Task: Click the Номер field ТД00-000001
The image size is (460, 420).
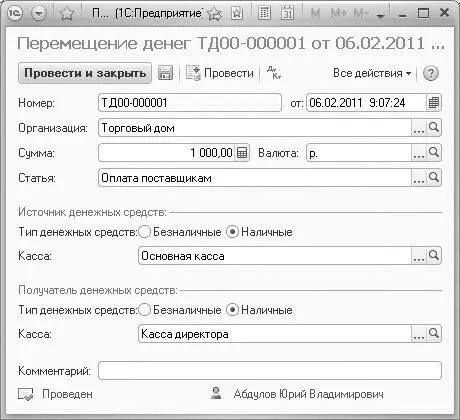Action: pyautogui.click(x=190, y=102)
